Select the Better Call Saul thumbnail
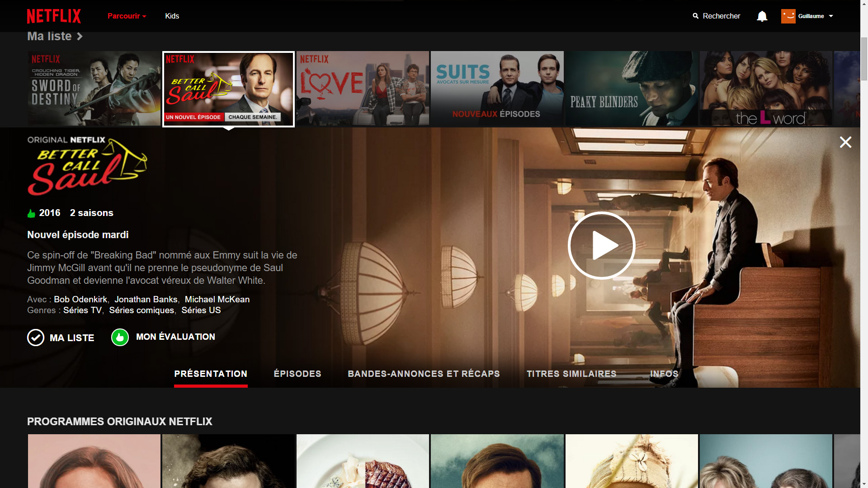The height and width of the screenshot is (488, 868). 228,89
